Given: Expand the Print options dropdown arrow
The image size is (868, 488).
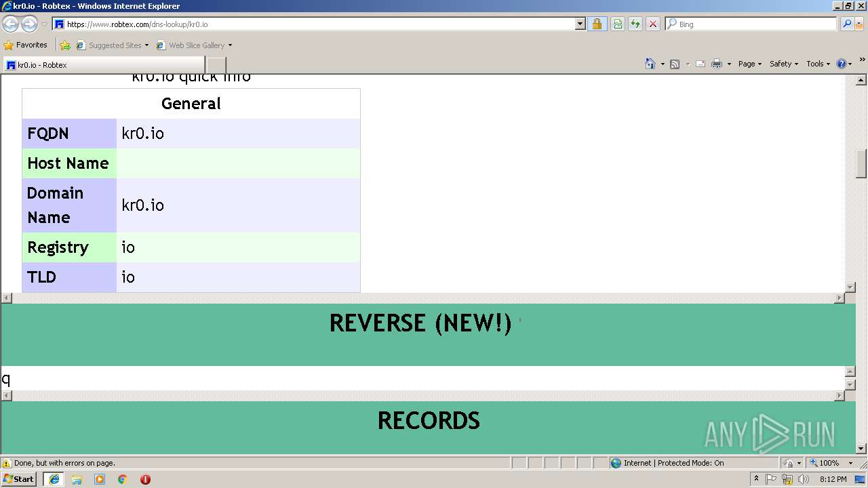Looking at the screenshot, I should [x=729, y=64].
